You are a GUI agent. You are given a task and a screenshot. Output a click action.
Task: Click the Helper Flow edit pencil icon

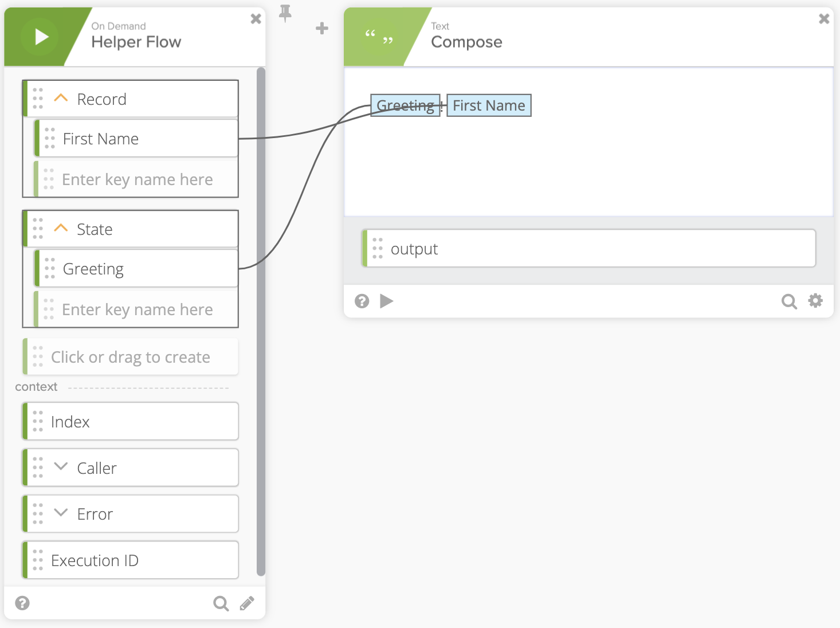[x=247, y=603]
